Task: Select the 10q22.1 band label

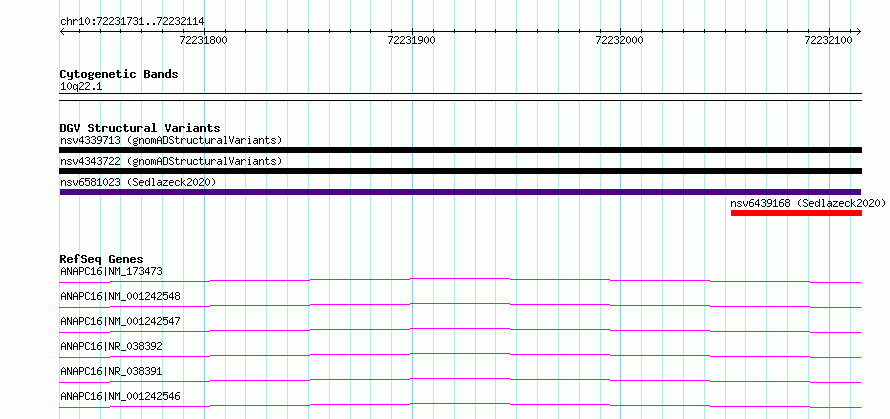Action: click(x=81, y=87)
